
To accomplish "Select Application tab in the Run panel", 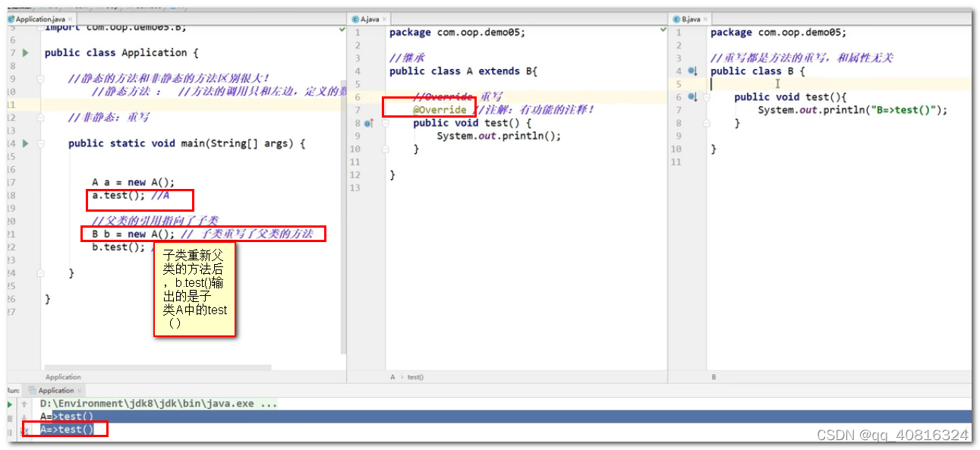I will pos(53,391).
